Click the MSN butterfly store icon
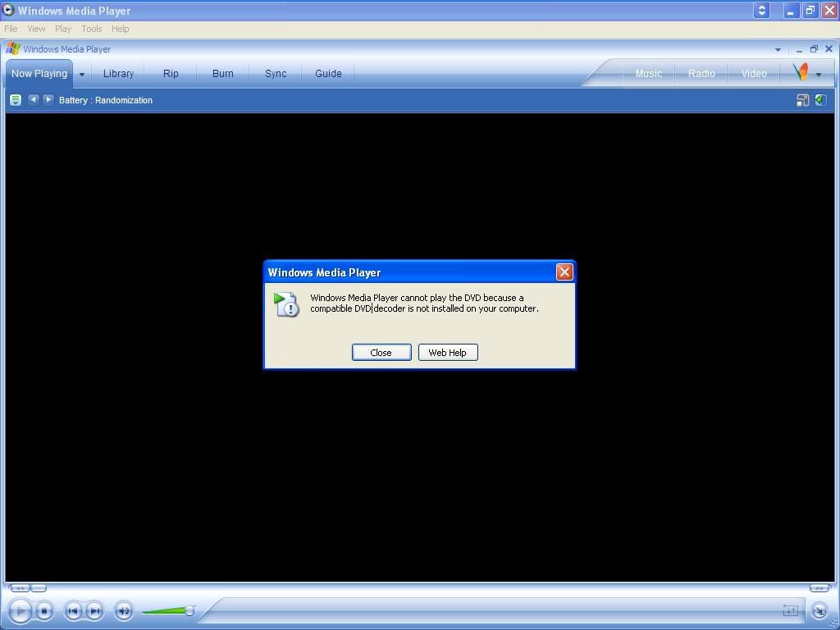The image size is (840, 630). click(x=801, y=72)
